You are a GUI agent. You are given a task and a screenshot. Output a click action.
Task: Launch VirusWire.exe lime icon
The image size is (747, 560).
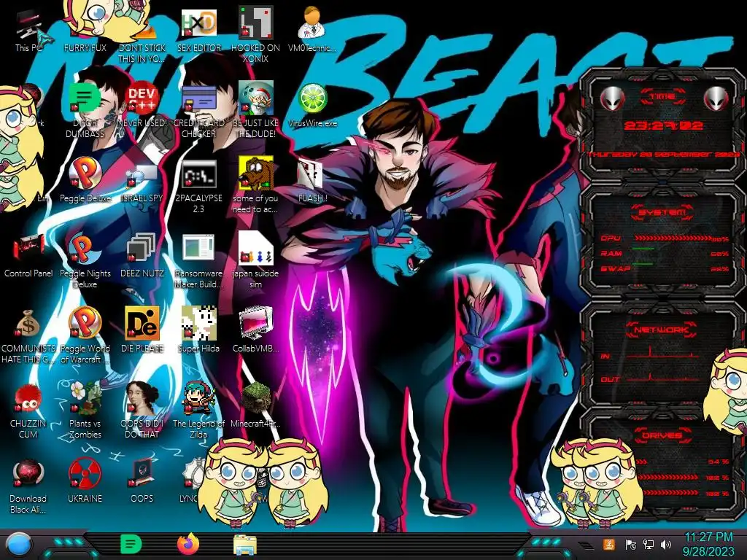312,105
